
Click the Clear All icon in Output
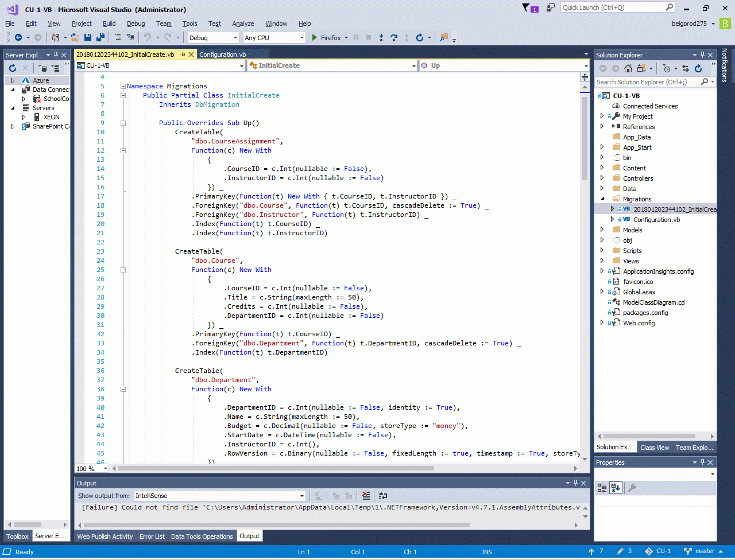(x=366, y=496)
